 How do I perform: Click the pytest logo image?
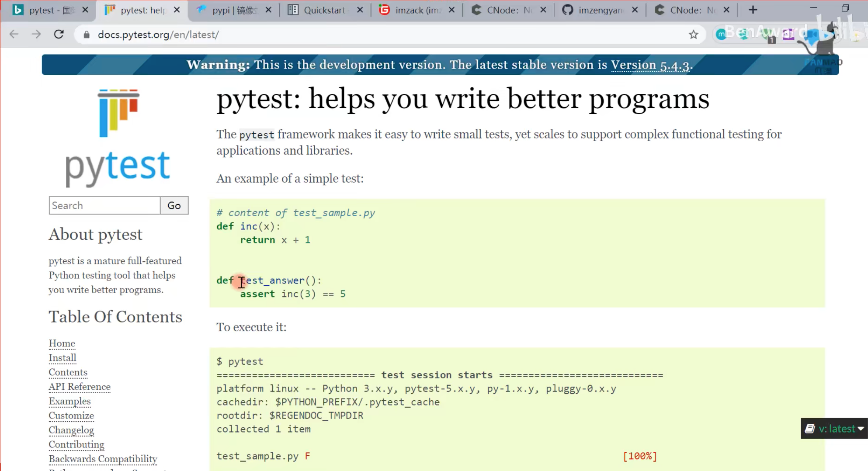[118, 138]
